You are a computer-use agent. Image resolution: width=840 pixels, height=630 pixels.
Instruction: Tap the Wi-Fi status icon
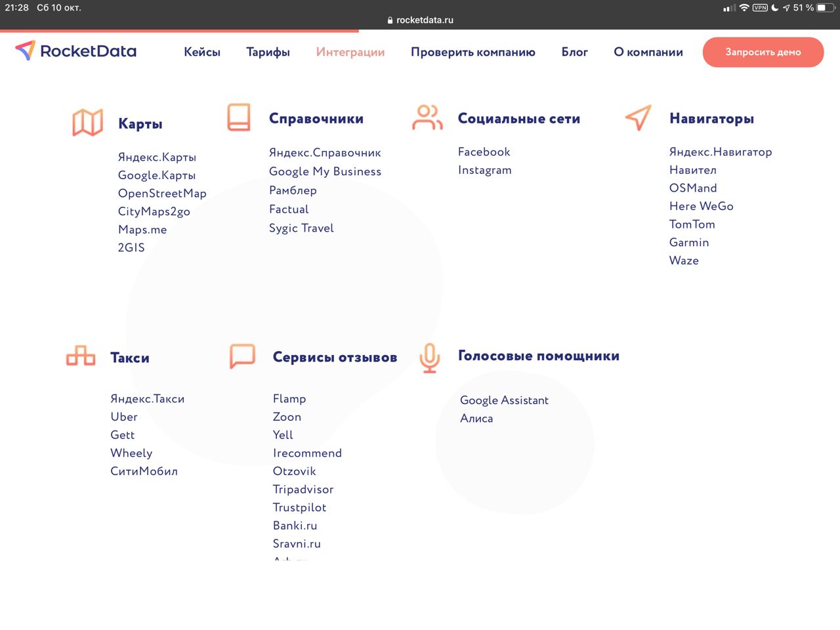click(744, 8)
